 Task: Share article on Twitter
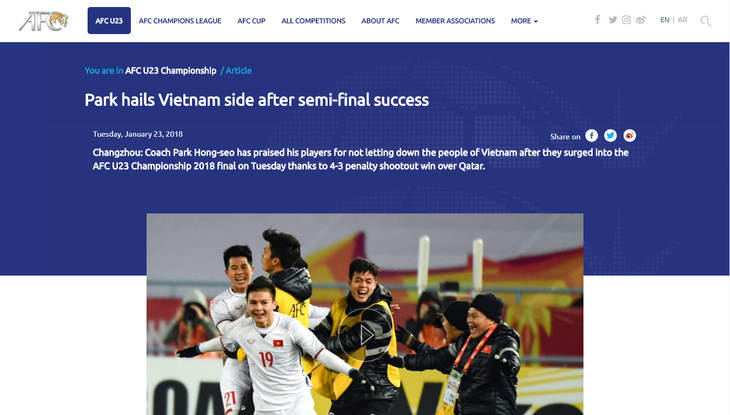pyautogui.click(x=610, y=136)
